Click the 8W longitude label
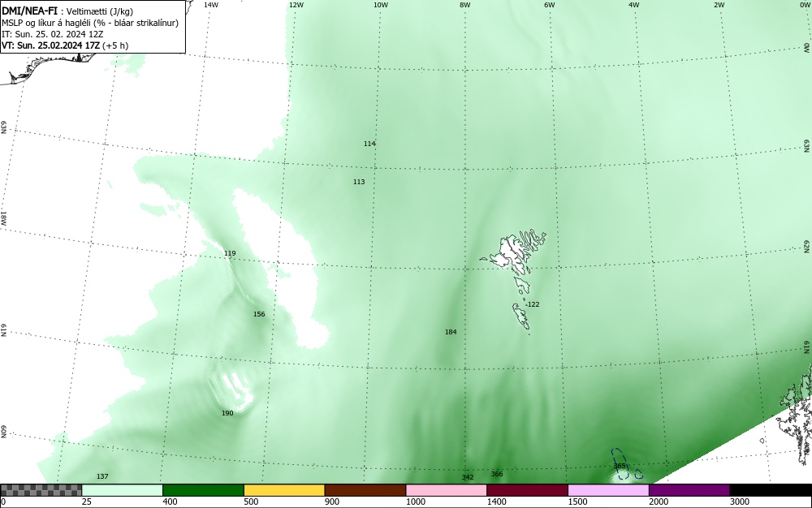Viewport: 812px width, 508px height. tap(465, 5)
